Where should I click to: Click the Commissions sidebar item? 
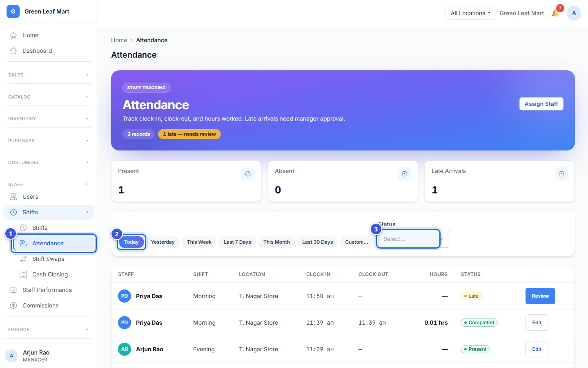[40, 305]
